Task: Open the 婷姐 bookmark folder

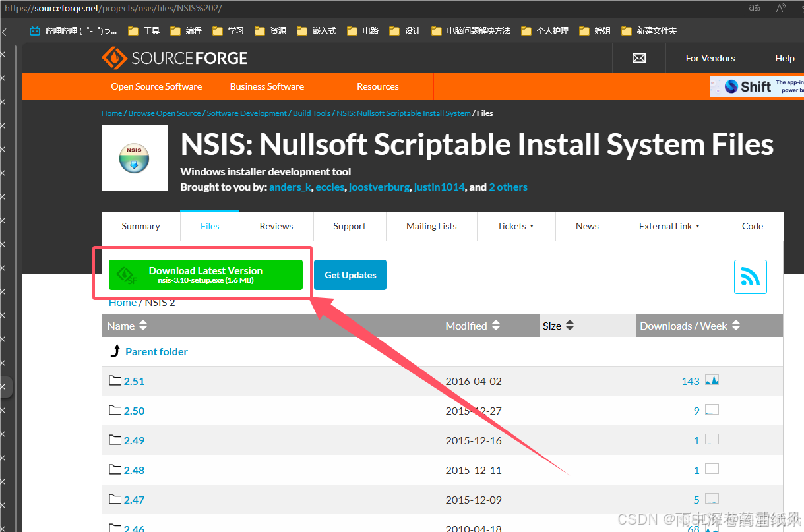Action: click(595, 30)
